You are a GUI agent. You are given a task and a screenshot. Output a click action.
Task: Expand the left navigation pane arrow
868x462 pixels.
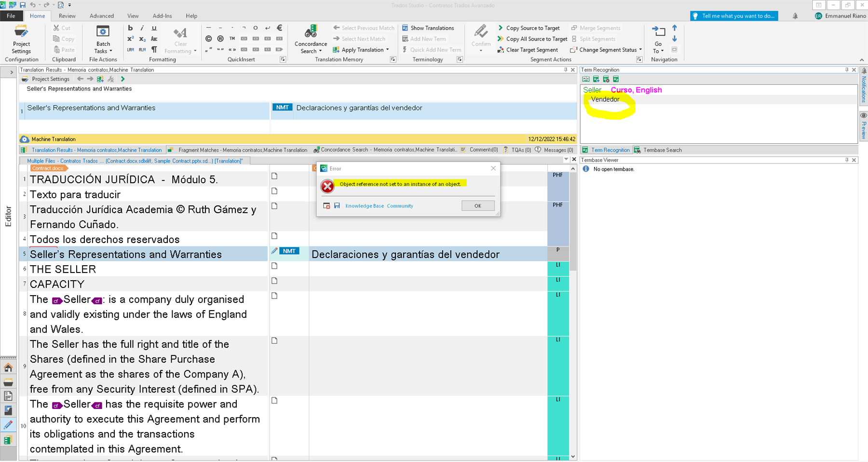(12, 72)
